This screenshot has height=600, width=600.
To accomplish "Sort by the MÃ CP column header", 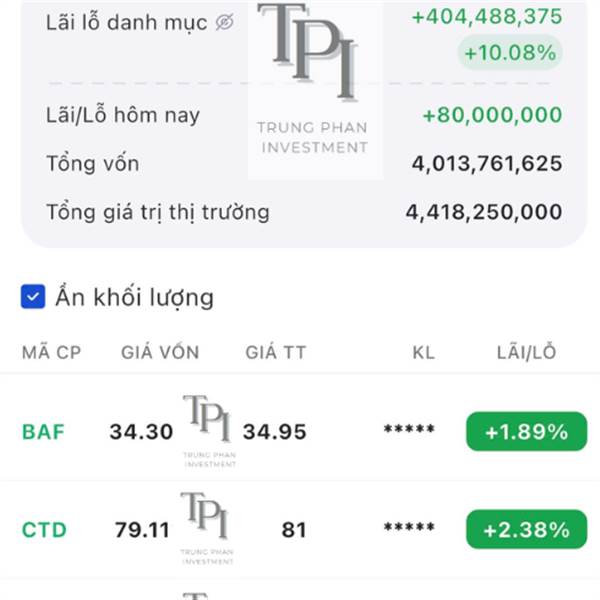I will (51, 352).
